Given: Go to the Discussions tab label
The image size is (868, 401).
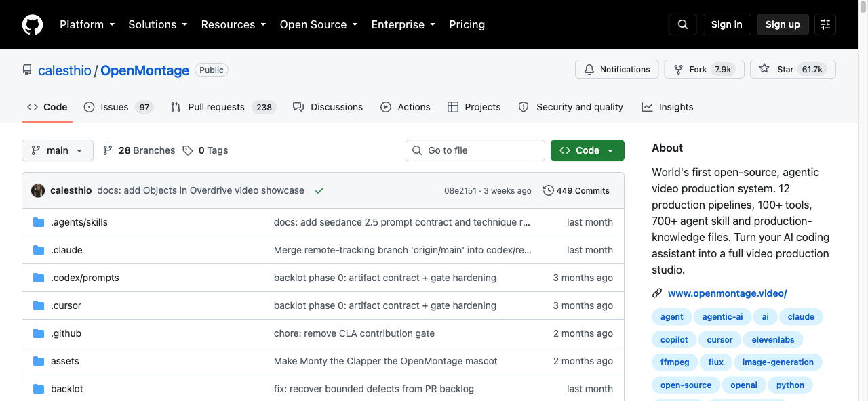Looking at the screenshot, I should [336, 107].
